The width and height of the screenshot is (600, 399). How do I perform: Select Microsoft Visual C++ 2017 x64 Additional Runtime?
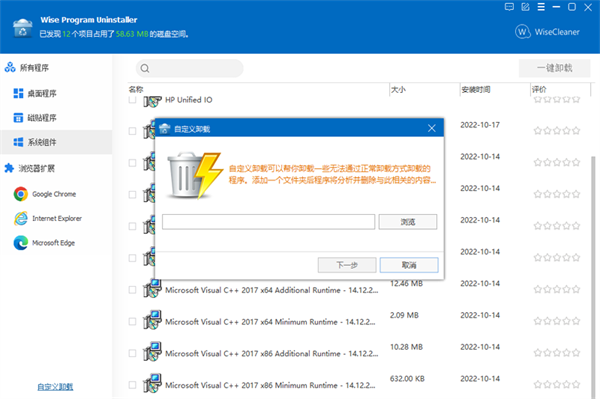pyautogui.click(x=272, y=290)
